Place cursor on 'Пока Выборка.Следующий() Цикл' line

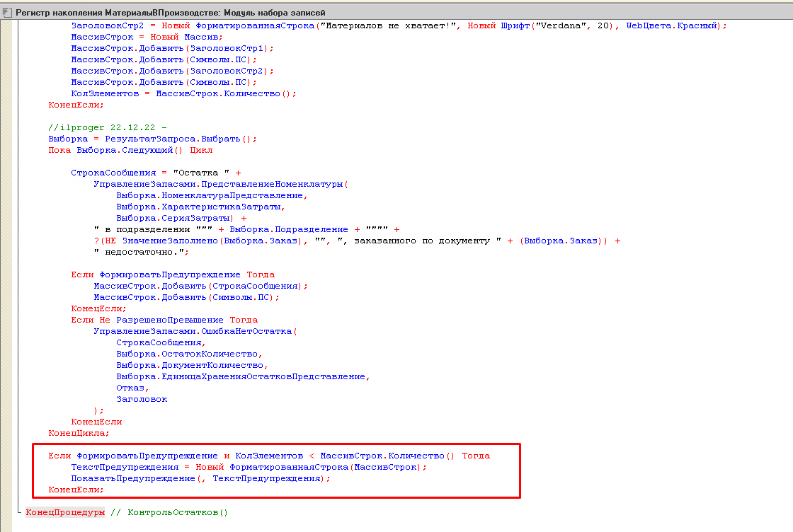[x=130, y=150]
